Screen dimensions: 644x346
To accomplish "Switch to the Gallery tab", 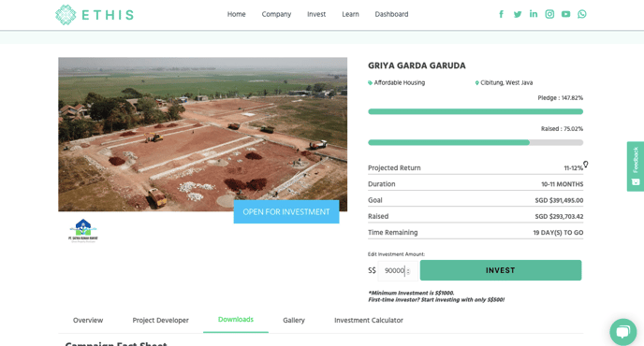I will tap(294, 320).
